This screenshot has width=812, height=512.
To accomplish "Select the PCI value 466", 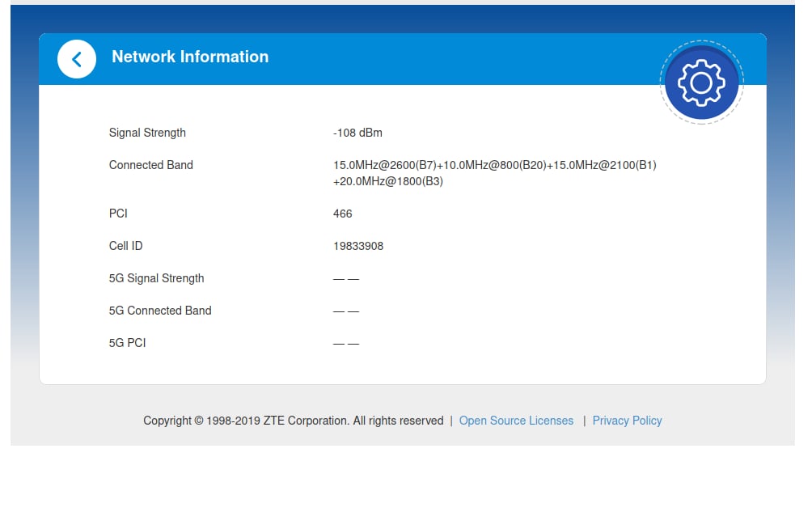I will [343, 214].
